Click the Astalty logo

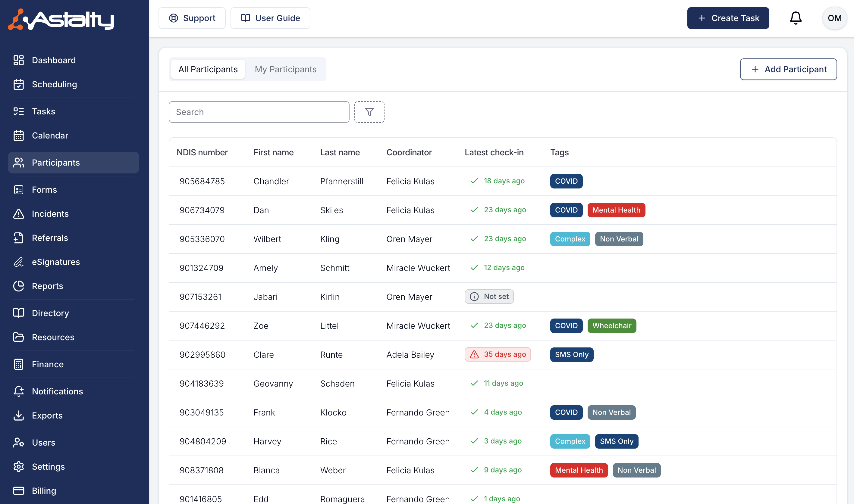[61, 19]
